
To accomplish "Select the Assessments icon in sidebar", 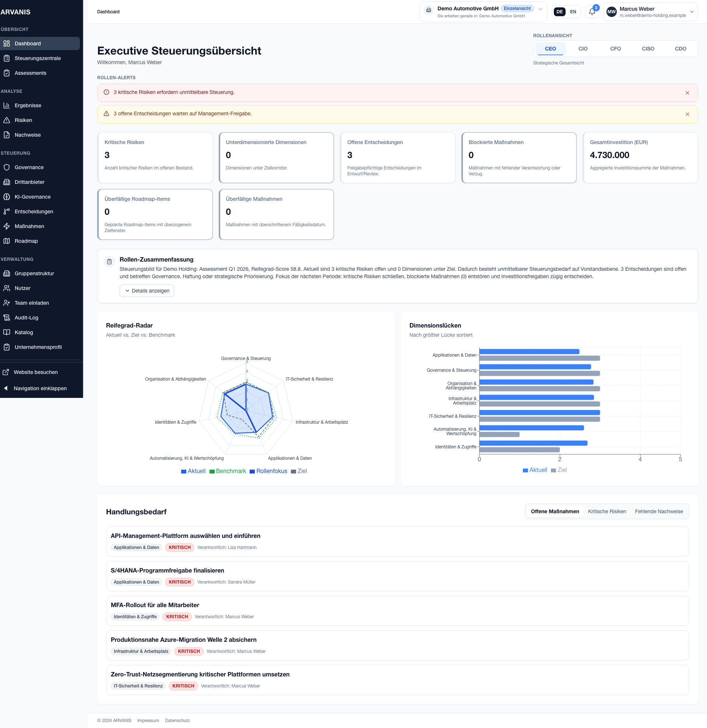I will click(7, 73).
